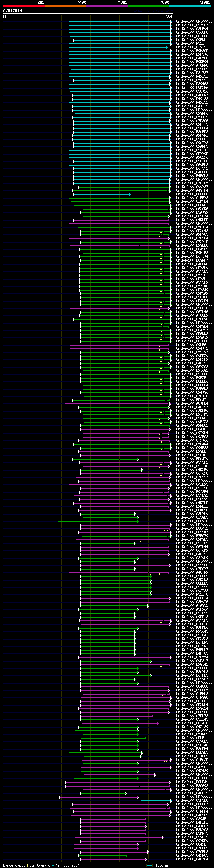Select the UniRef100_Q00V27 label
This screenshot has width=214, height=868.
[x=192, y=187]
